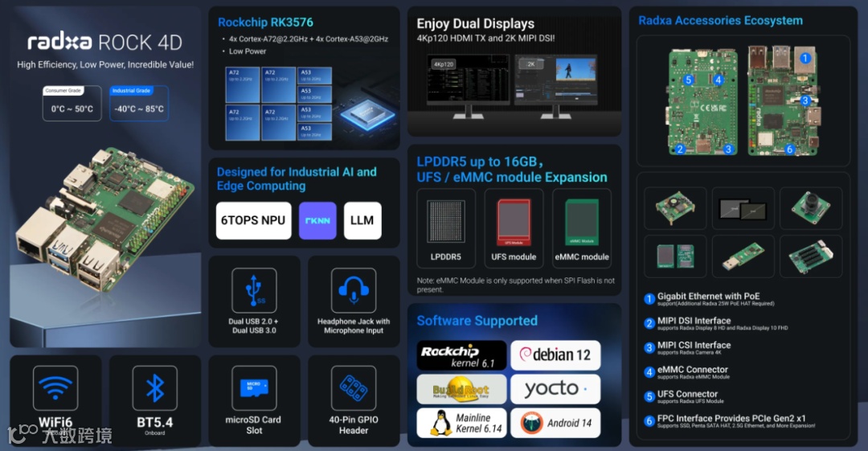Select the purple RKNN badge

317,220
